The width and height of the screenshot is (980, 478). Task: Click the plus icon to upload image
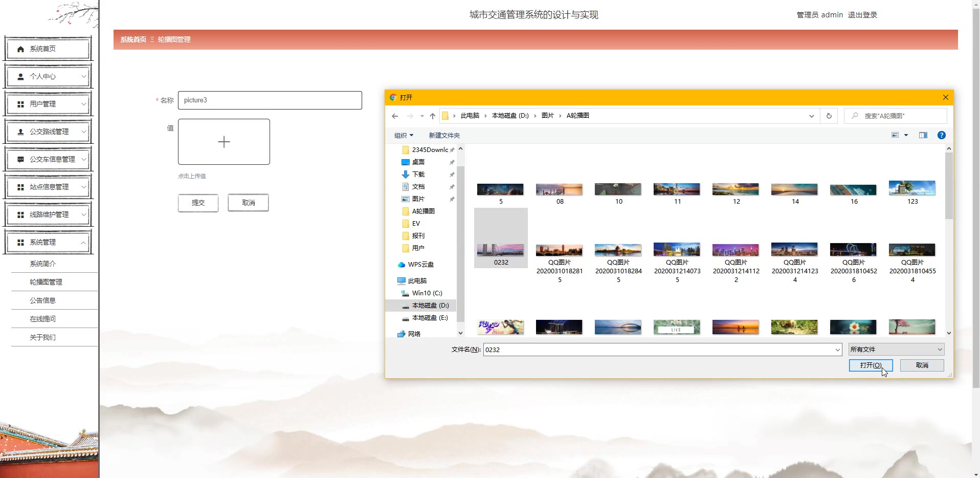[x=224, y=142]
